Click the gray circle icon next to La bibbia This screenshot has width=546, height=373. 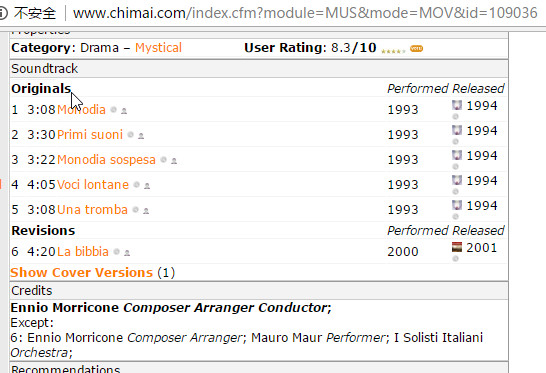(117, 251)
